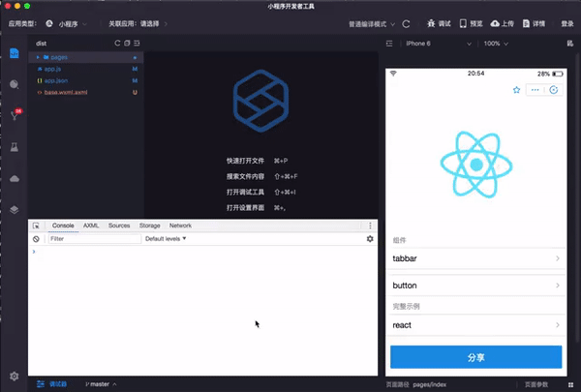
Task: Switch to the Sources tab
Action: tap(119, 226)
